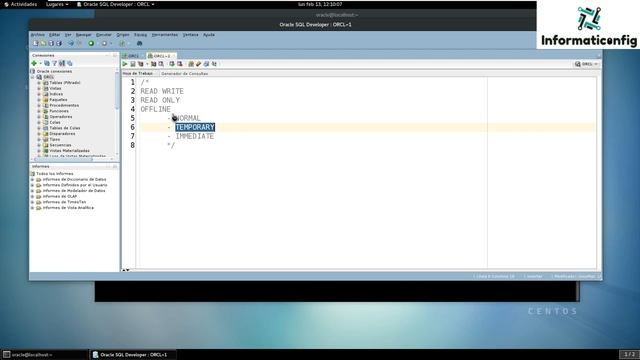This screenshot has height=360, width=640.
Task: Open the ORCL connection selector dropdown
Action: pyautogui.click(x=587, y=64)
